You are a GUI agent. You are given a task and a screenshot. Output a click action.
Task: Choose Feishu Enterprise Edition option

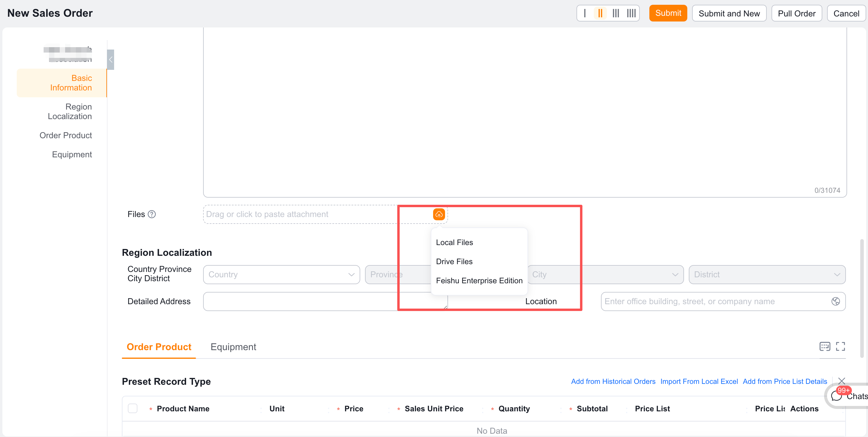pyautogui.click(x=479, y=281)
